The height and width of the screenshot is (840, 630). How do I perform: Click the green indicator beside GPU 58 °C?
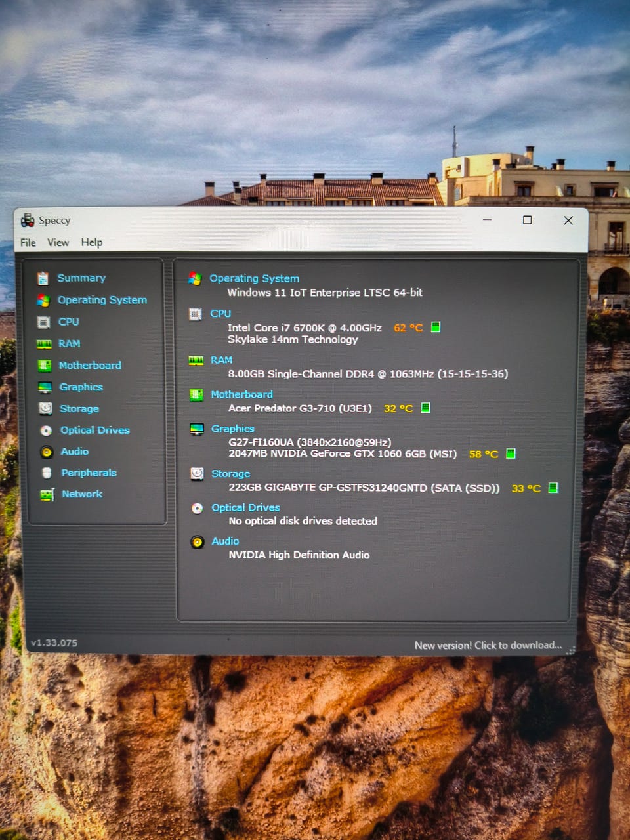(511, 453)
